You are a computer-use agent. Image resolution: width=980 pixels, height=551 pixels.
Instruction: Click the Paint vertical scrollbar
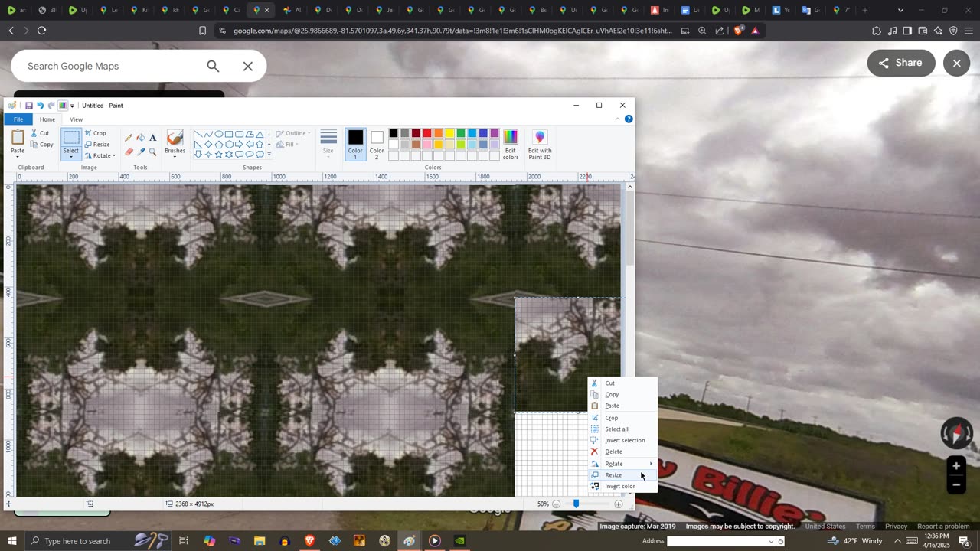(x=629, y=230)
